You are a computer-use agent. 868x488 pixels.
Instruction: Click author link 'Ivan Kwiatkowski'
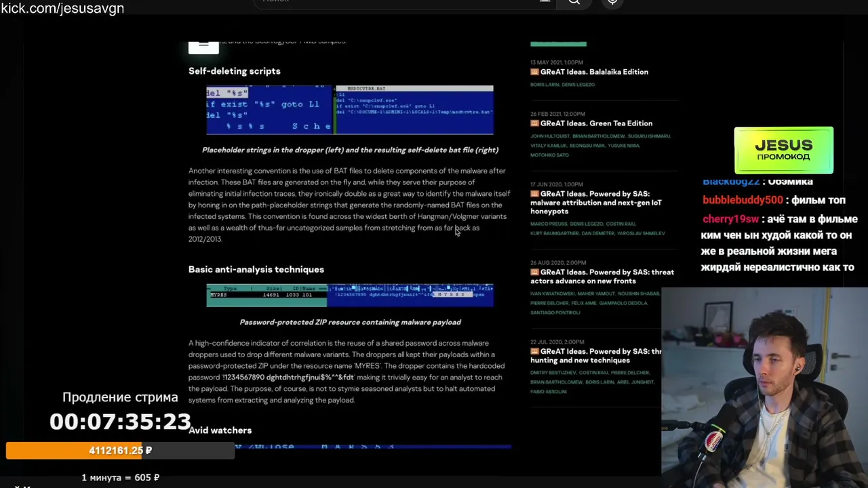coord(554,293)
